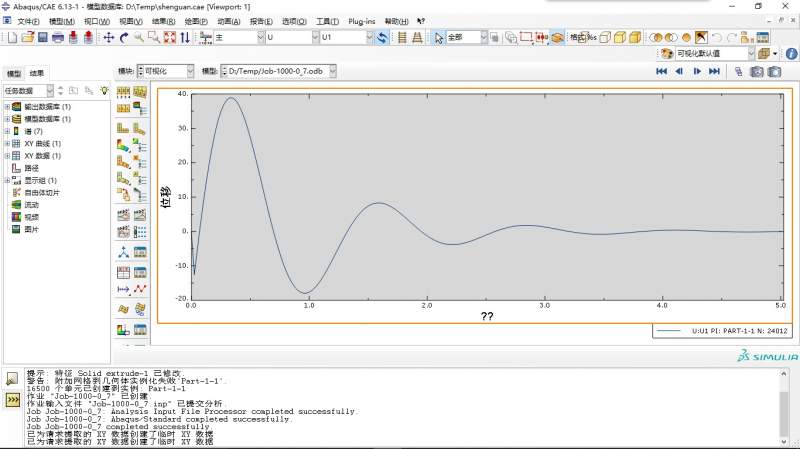Open the 动画(A) menu
Screen dimensions: 800x449
pos(229,21)
